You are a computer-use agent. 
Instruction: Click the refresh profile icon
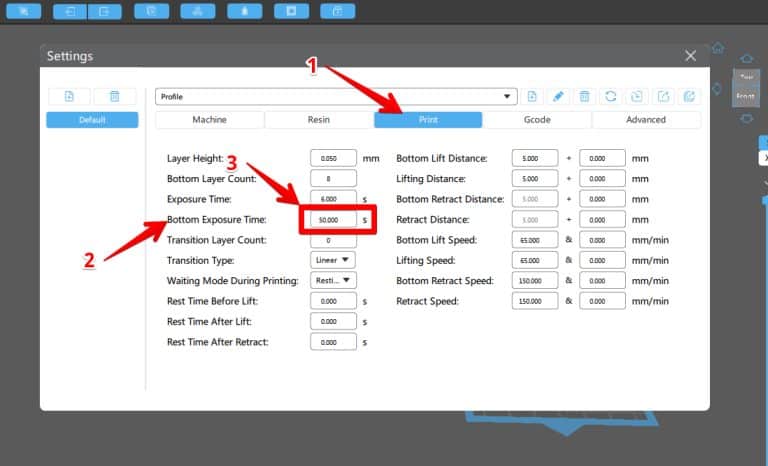pos(611,96)
